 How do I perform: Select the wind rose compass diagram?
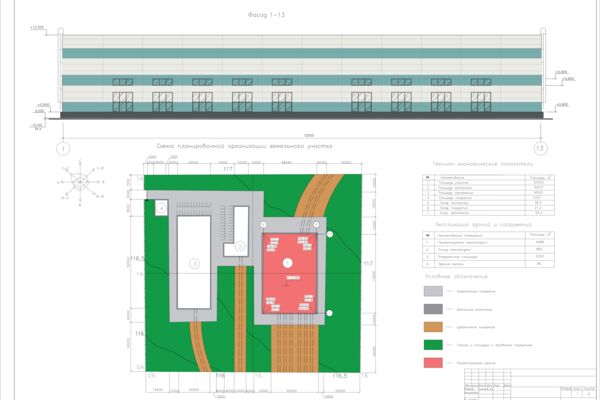[80, 183]
